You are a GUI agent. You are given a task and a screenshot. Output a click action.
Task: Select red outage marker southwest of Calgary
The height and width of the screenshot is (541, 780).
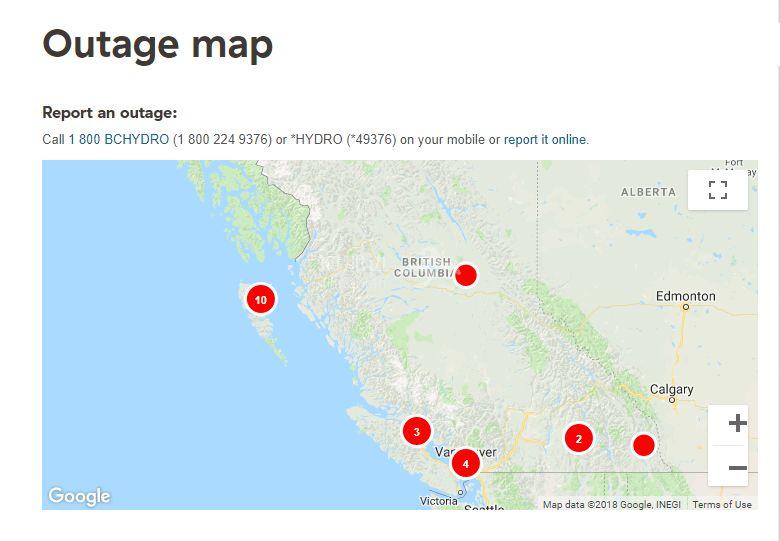pos(643,445)
